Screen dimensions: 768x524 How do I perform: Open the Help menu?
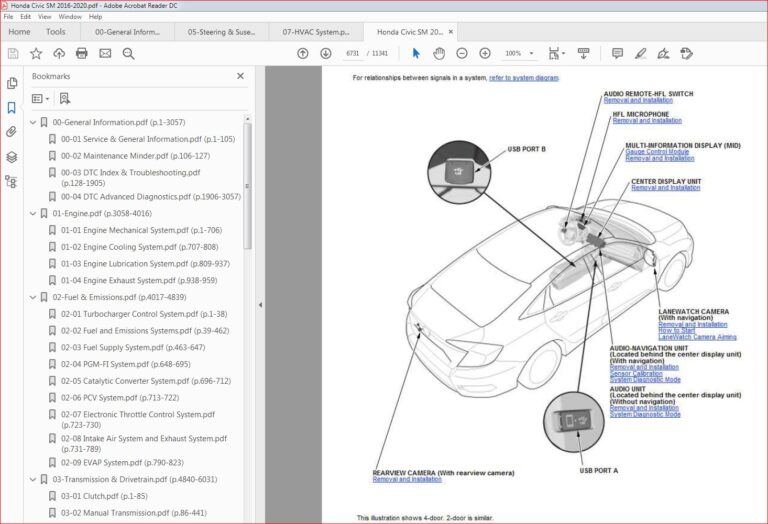[x=95, y=17]
